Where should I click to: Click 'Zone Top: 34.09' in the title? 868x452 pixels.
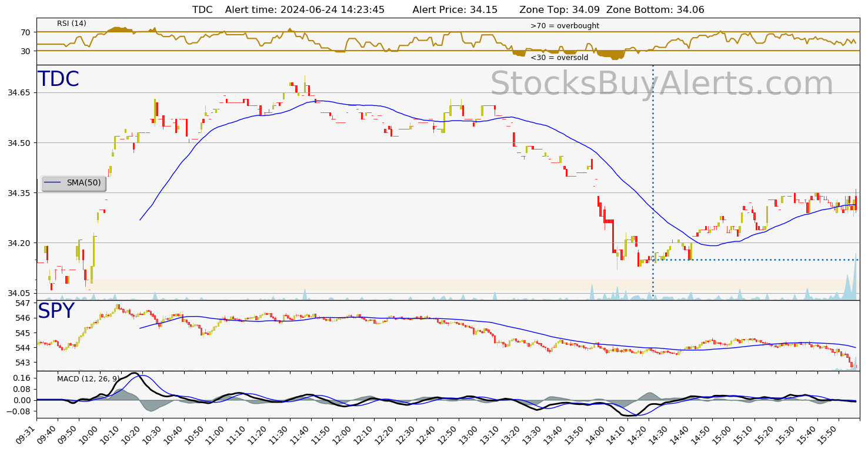(560, 10)
